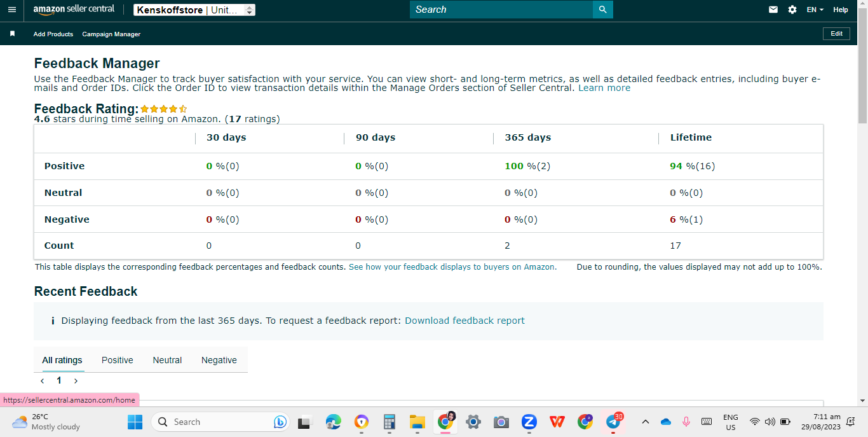Click the Edit button in the favorites bar

pos(836,34)
